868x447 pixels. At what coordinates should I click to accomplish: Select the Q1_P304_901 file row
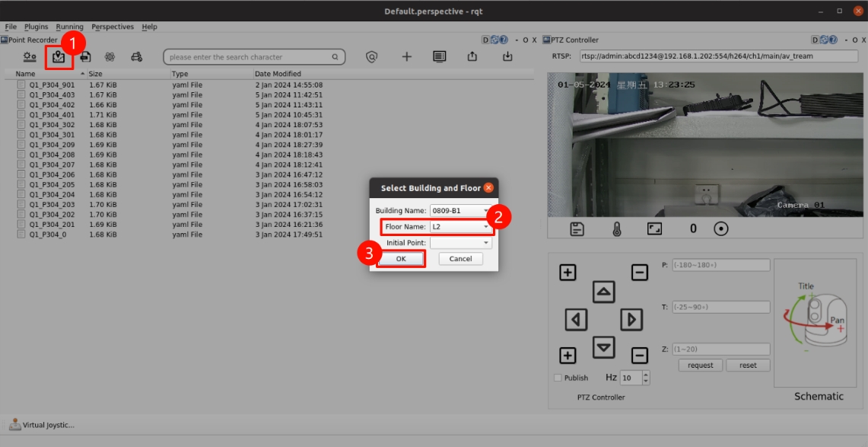tap(52, 85)
